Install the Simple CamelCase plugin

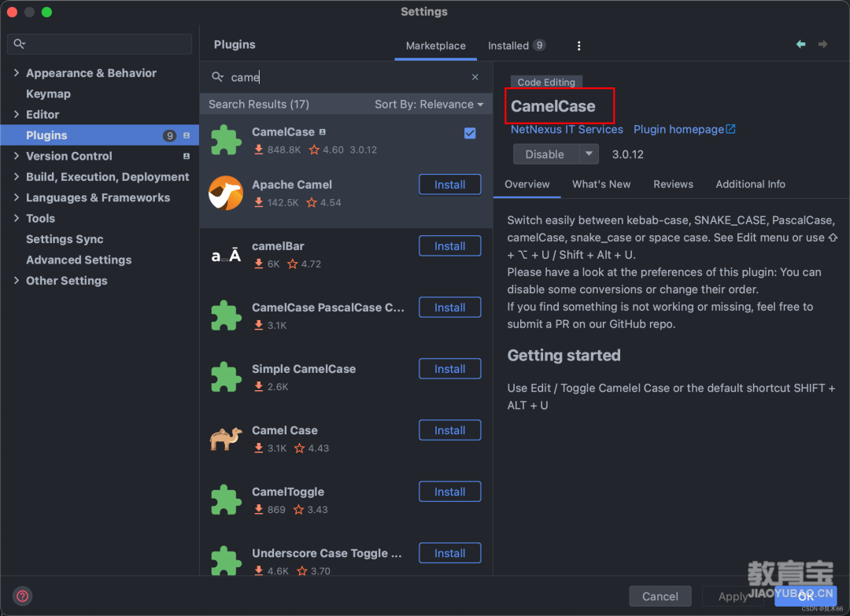[x=450, y=369]
